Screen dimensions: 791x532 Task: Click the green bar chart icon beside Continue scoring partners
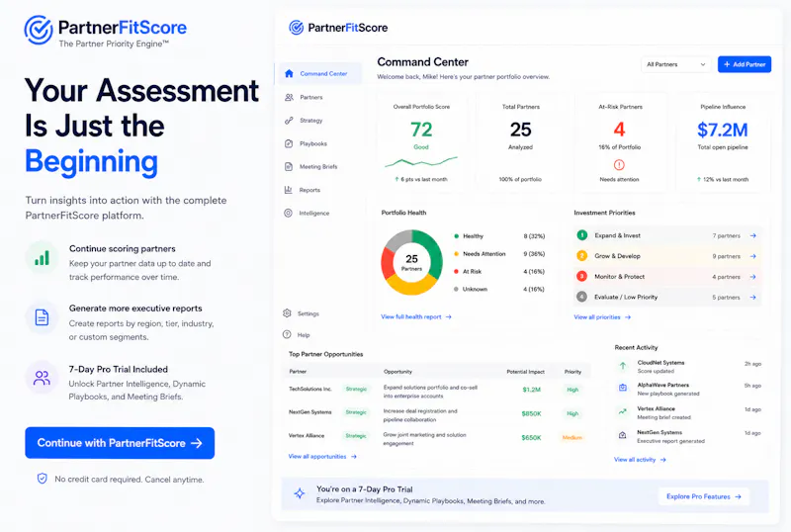pos(42,258)
